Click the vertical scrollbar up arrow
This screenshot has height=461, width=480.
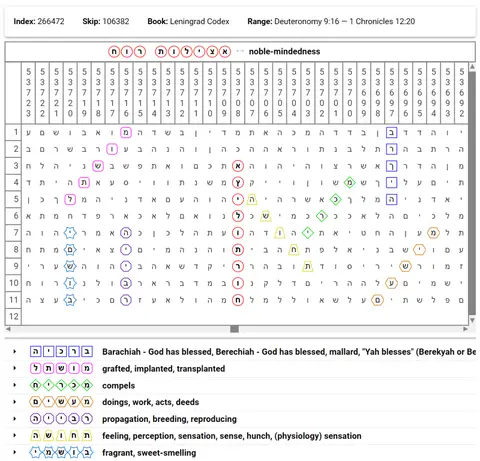coord(472,67)
